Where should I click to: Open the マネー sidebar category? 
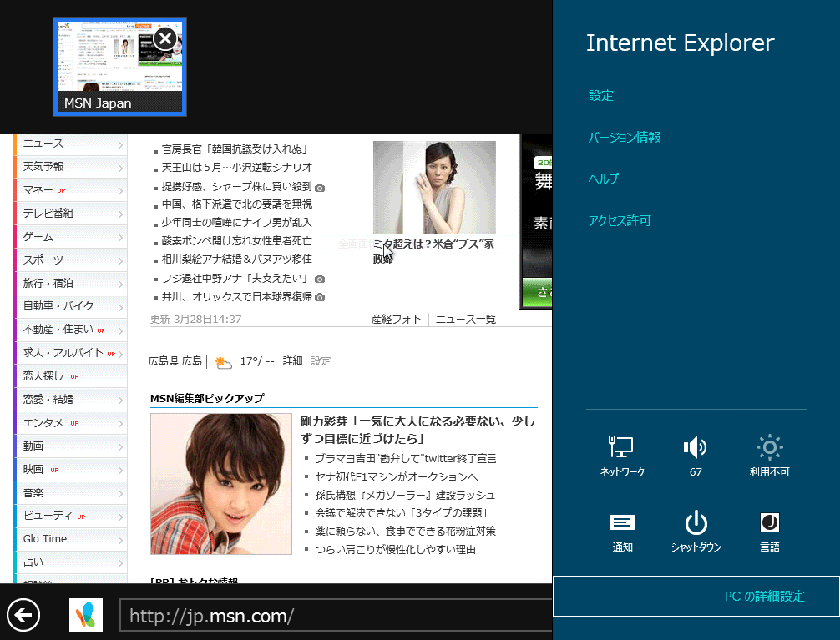tap(71, 190)
